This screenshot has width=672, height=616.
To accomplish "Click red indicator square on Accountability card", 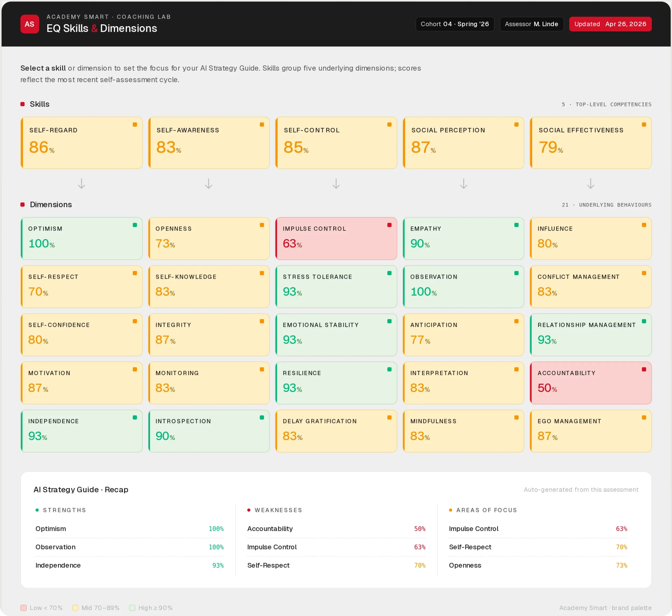I will click(644, 370).
